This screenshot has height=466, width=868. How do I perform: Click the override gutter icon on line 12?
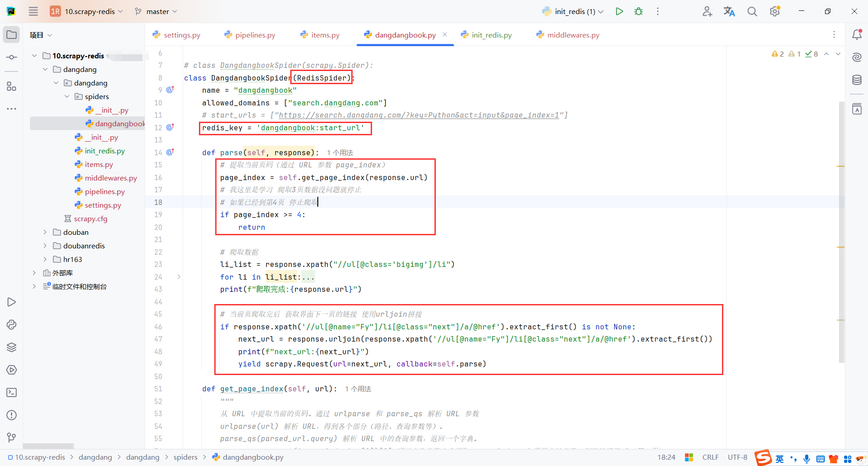pos(170,127)
